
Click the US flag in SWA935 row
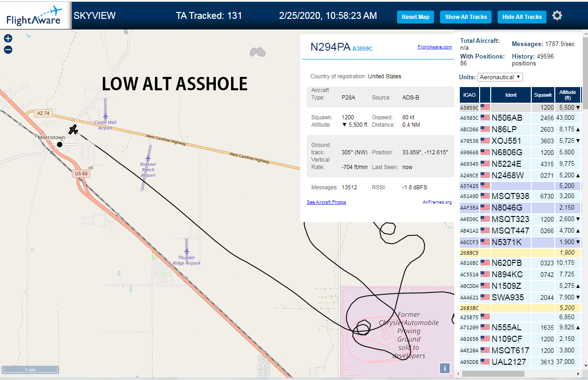point(485,297)
